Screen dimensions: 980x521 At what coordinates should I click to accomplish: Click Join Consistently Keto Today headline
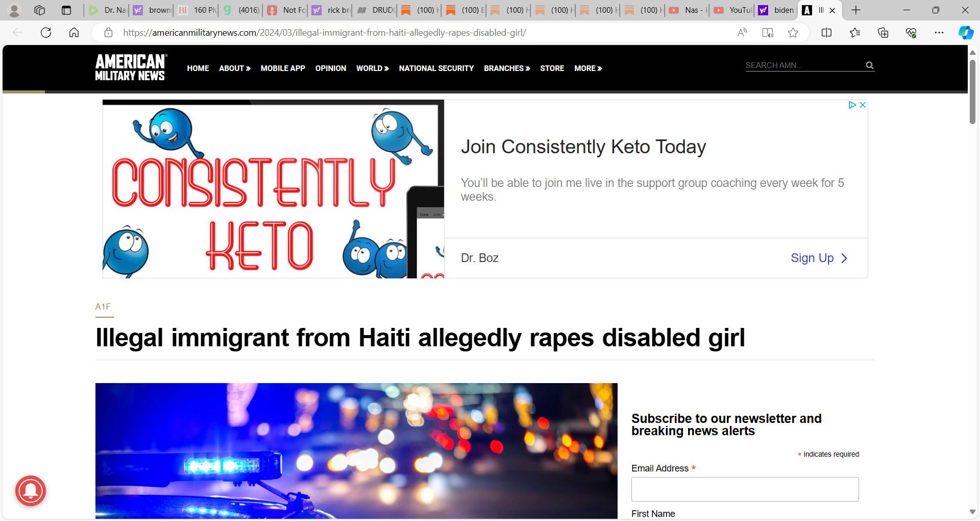tap(583, 147)
